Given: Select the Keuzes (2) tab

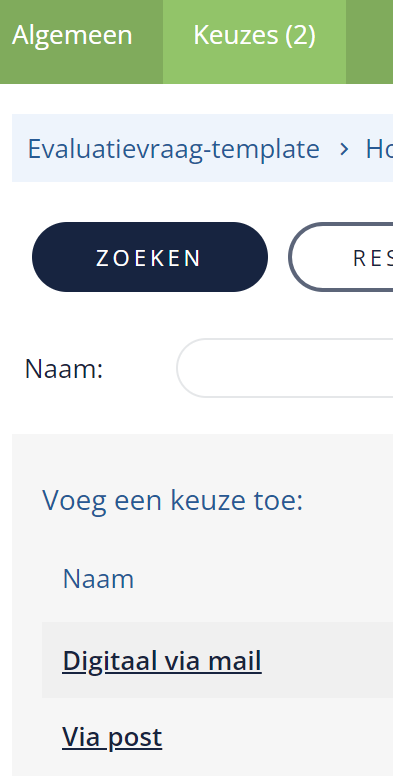Looking at the screenshot, I should coord(254,36).
